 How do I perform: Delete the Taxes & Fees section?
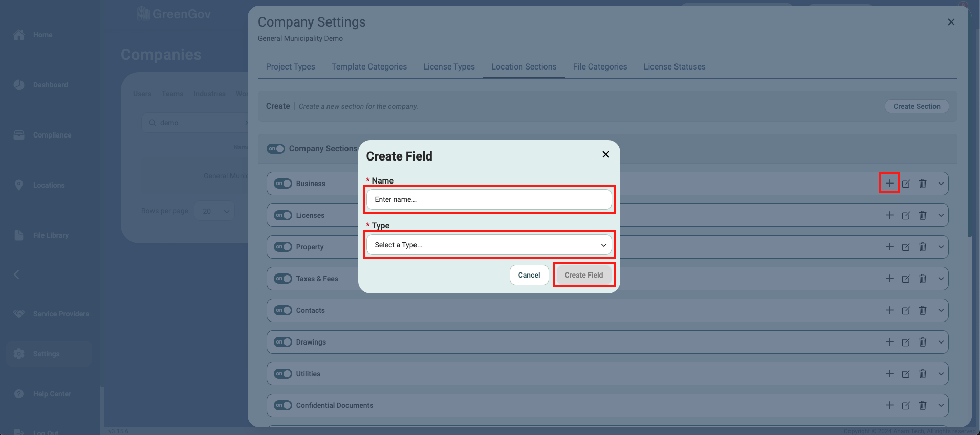click(x=922, y=279)
